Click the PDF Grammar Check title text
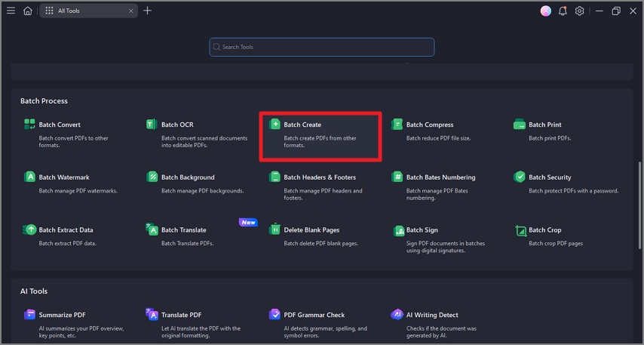Viewport: 644px width, 345px height. pos(314,315)
